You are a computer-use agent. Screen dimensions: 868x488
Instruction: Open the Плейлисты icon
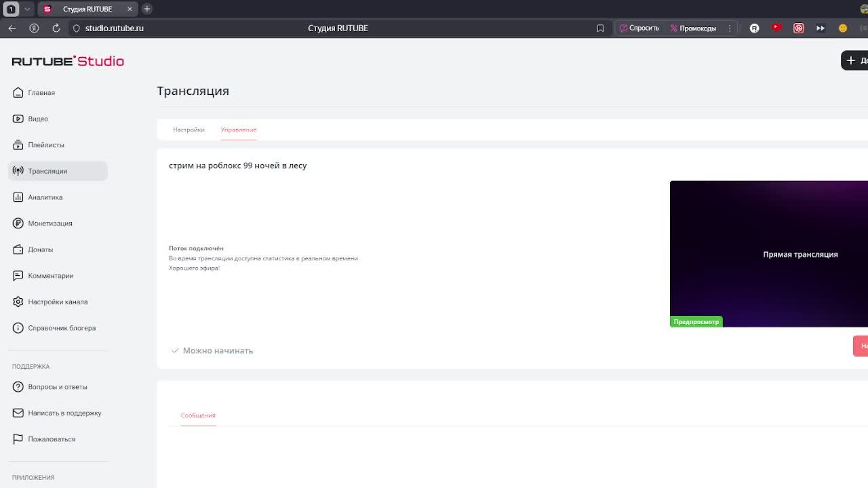[x=18, y=144]
